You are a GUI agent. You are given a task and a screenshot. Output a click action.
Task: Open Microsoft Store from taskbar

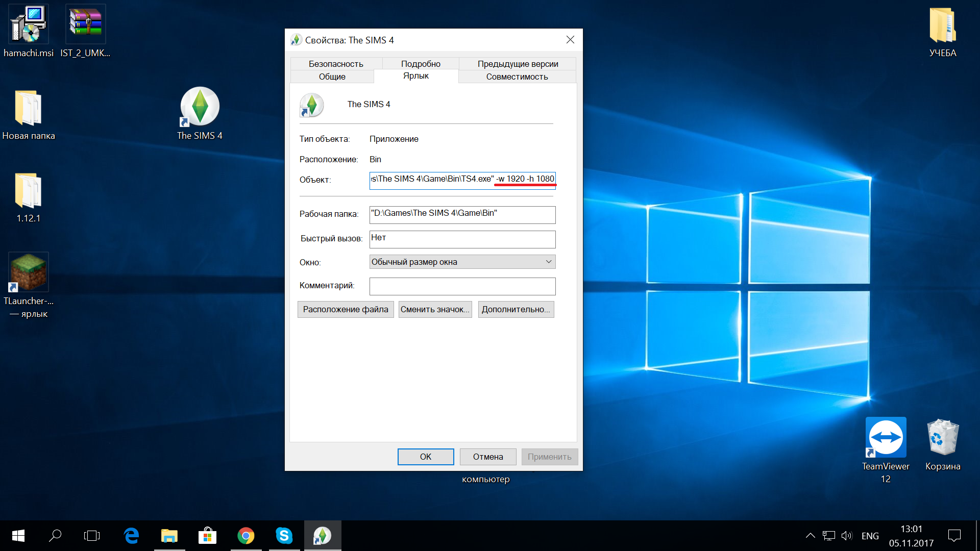tap(207, 536)
